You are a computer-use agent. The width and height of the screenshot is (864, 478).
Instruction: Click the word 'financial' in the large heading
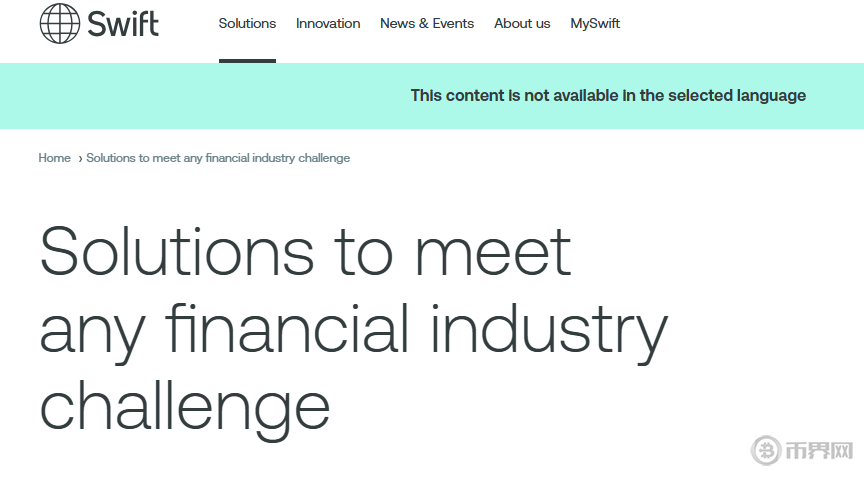286,329
